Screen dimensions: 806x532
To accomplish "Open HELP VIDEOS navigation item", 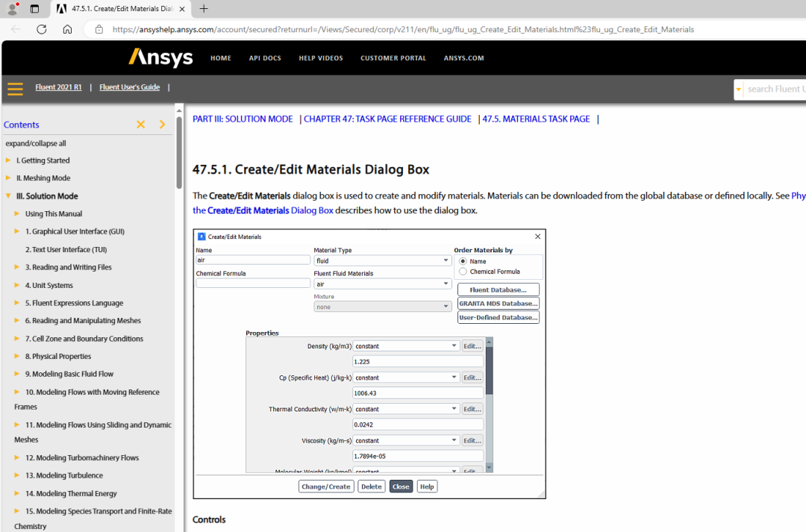I will (321, 58).
